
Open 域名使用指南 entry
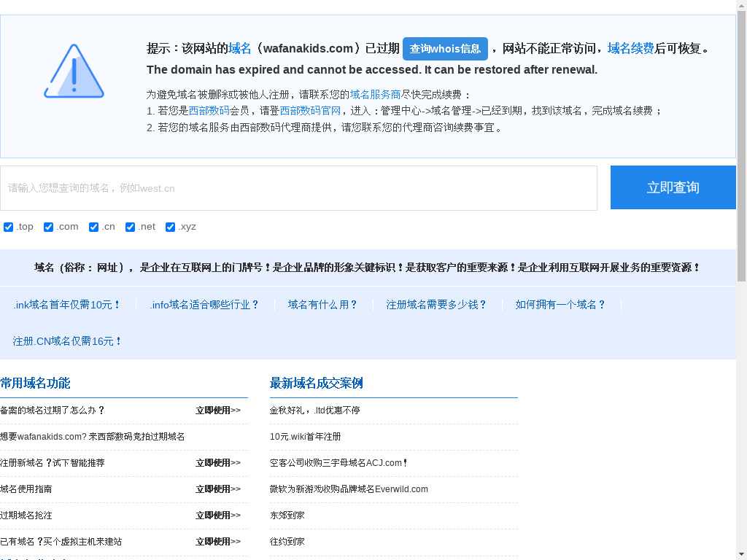coord(26,489)
